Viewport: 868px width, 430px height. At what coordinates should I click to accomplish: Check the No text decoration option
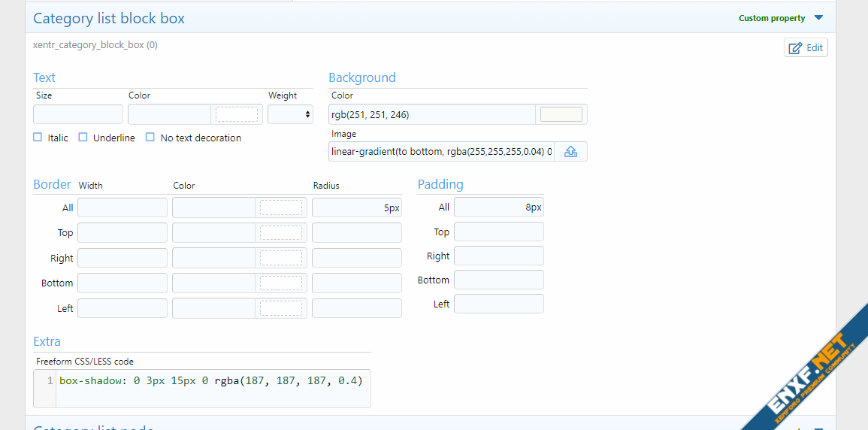coord(150,138)
